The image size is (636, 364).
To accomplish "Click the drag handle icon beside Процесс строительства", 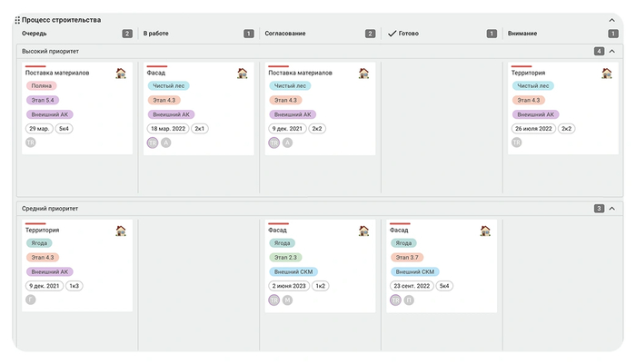I will point(17,20).
